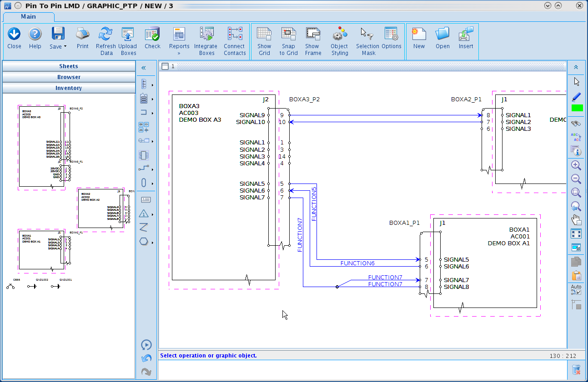Click the Open folder button
Image resolution: width=588 pixels, height=382 pixels.
point(442,38)
